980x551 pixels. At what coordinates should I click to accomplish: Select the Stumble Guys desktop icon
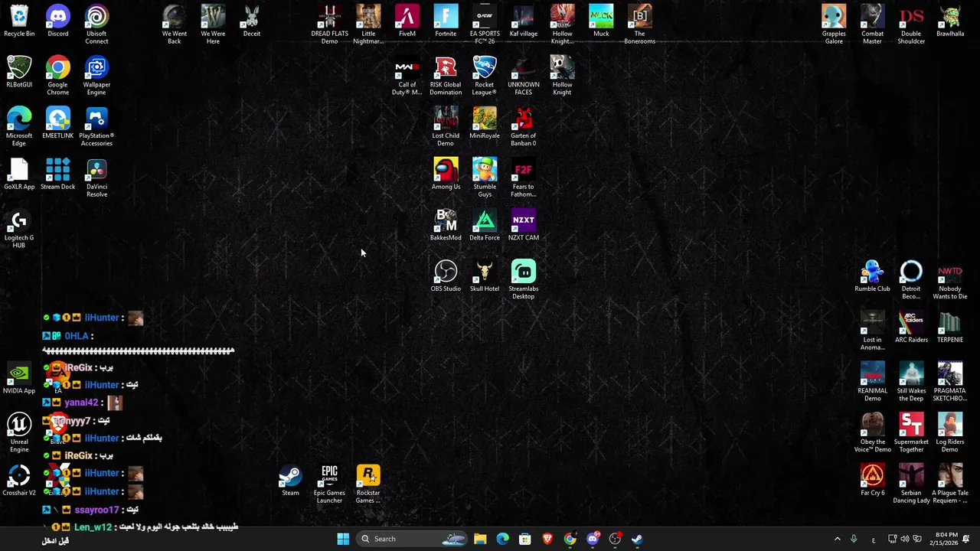485,178
